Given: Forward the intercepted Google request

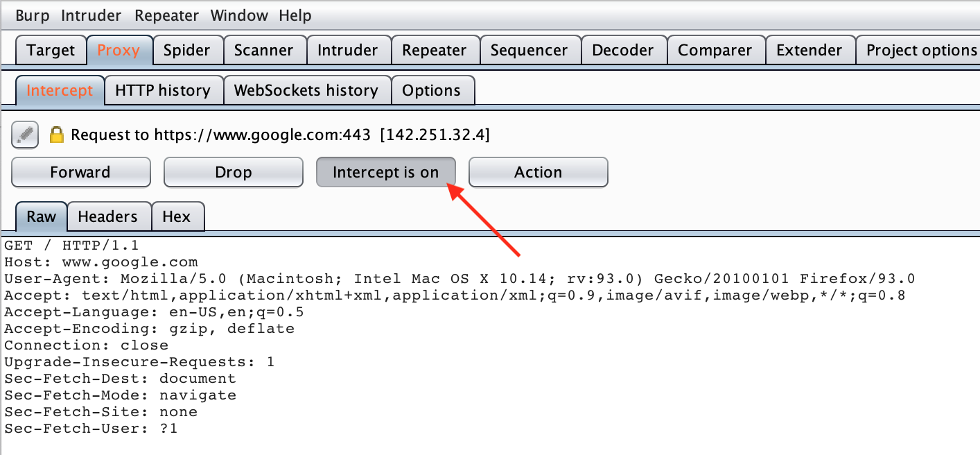Looking at the screenshot, I should pos(80,171).
